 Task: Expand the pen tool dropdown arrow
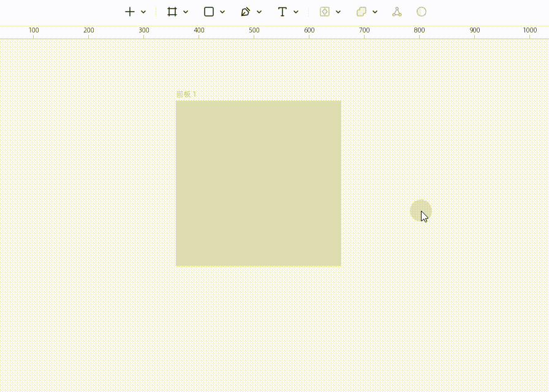pos(259,12)
